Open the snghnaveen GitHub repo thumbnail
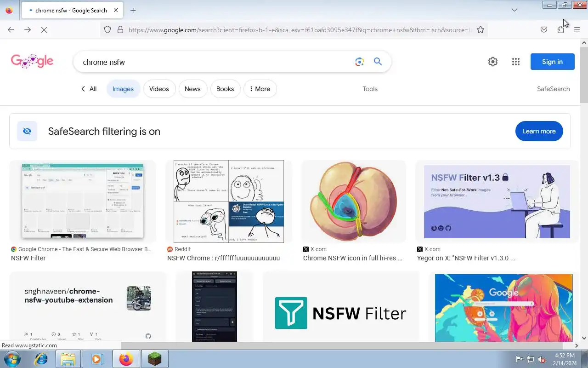 [88, 307]
